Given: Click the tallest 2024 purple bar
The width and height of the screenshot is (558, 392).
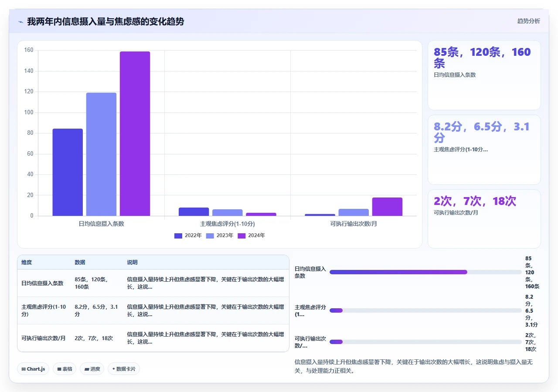Looking at the screenshot, I should pyautogui.click(x=135, y=133).
